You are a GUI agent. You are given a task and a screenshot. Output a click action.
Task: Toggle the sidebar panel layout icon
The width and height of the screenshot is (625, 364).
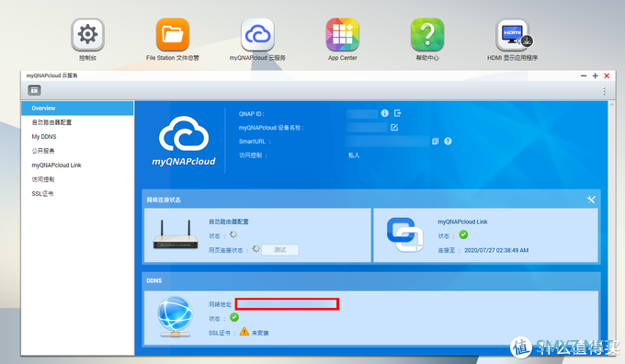coord(34,90)
